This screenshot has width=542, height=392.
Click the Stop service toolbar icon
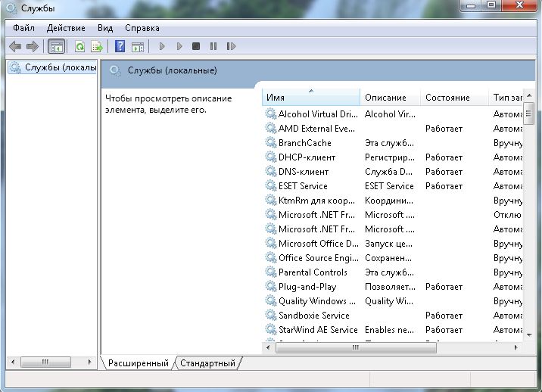coord(196,46)
